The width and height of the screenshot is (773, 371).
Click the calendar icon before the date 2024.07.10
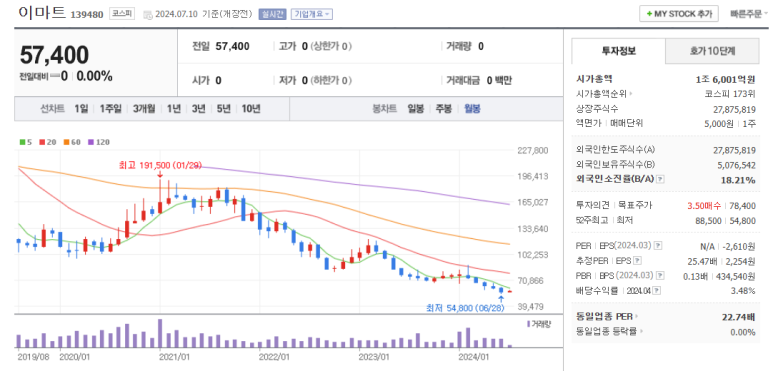[148, 15]
